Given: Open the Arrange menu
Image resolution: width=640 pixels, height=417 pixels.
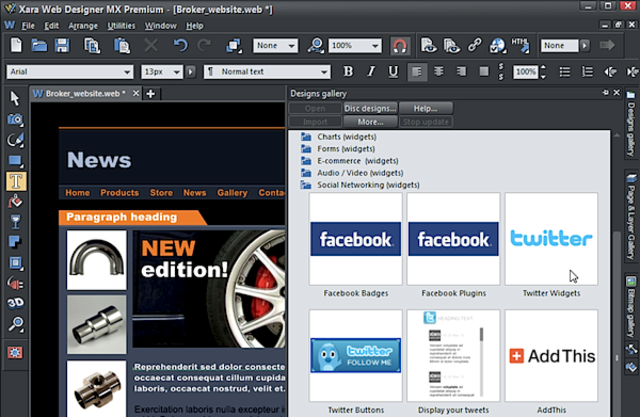Looking at the screenshot, I should tap(83, 26).
